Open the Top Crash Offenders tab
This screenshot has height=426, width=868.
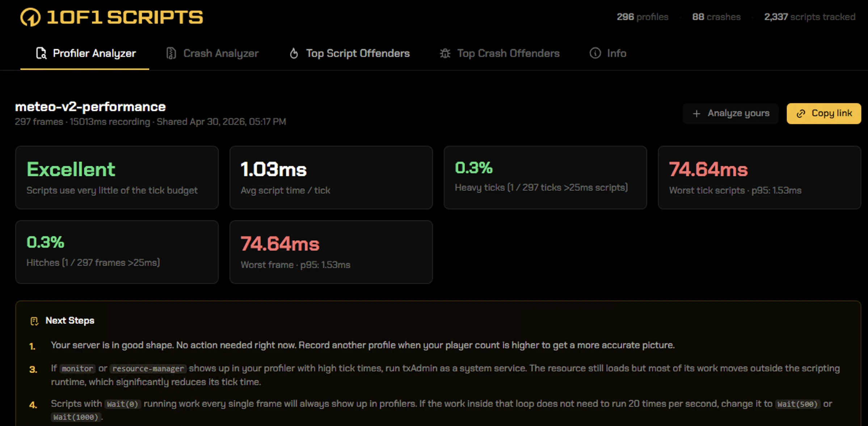pyautogui.click(x=508, y=53)
